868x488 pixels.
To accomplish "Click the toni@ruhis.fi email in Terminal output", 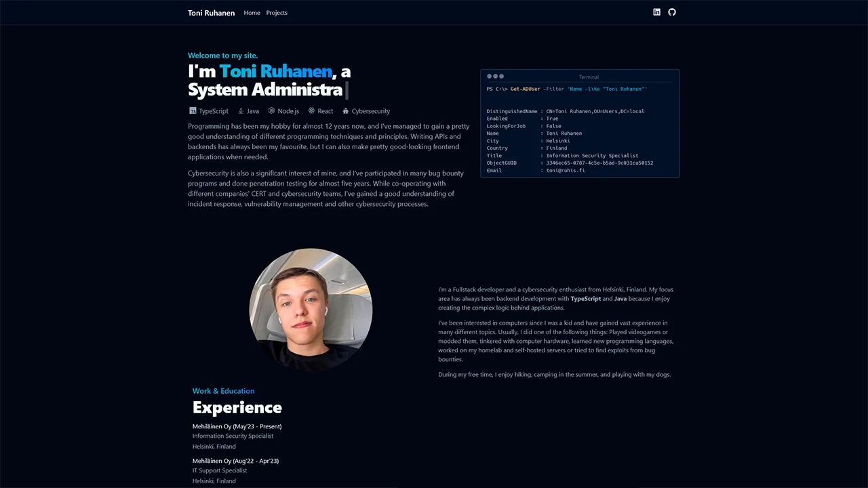I will 564,170.
